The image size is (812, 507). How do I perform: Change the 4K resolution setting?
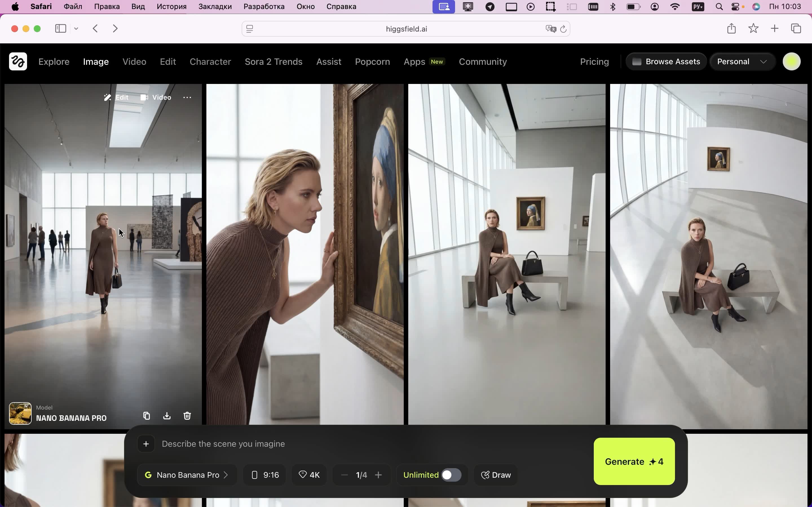coord(309,475)
